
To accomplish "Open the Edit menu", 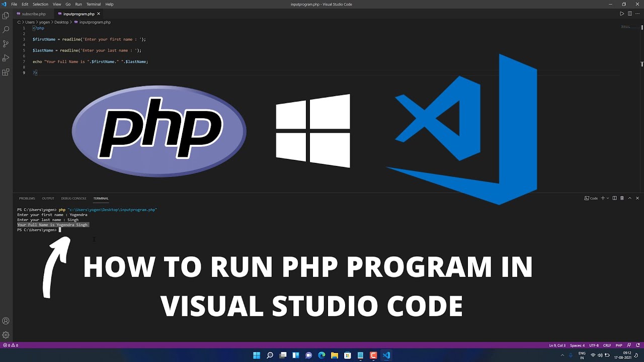I will point(25,4).
